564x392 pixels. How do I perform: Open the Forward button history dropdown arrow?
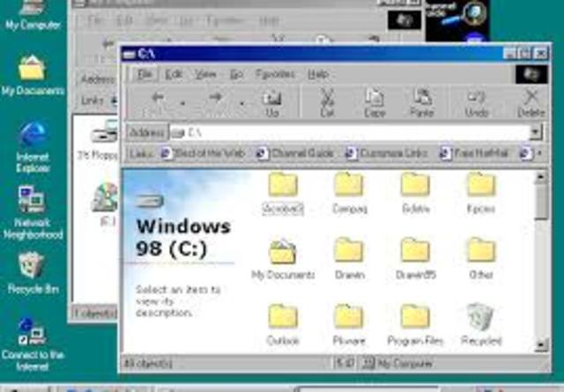tap(241, 104)
